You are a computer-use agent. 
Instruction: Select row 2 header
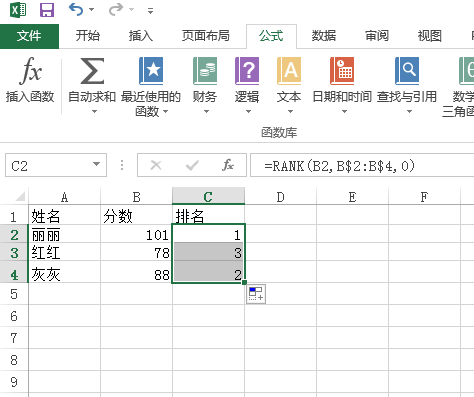click(x=14, y=235)
